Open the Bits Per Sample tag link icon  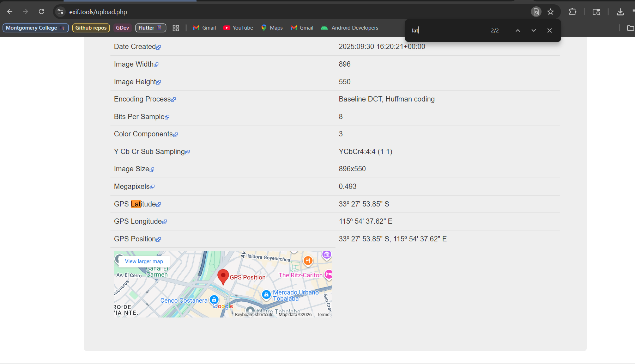click(167, 117)
